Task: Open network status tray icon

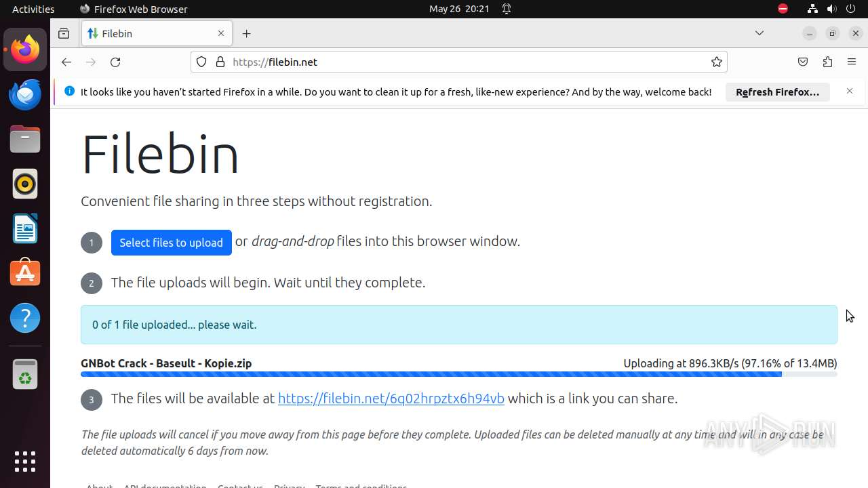Action: click(x=812, y=9)
